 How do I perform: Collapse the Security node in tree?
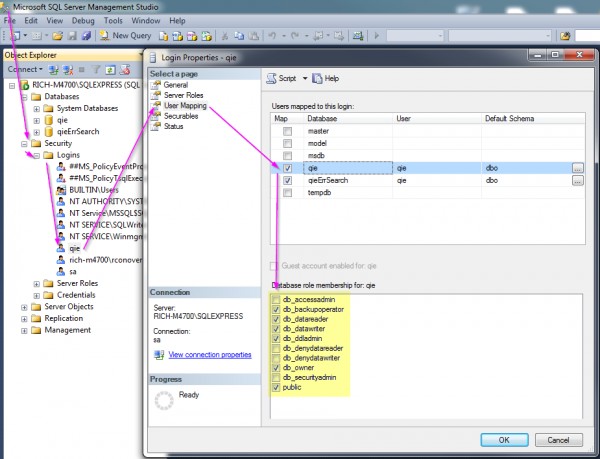24,144
